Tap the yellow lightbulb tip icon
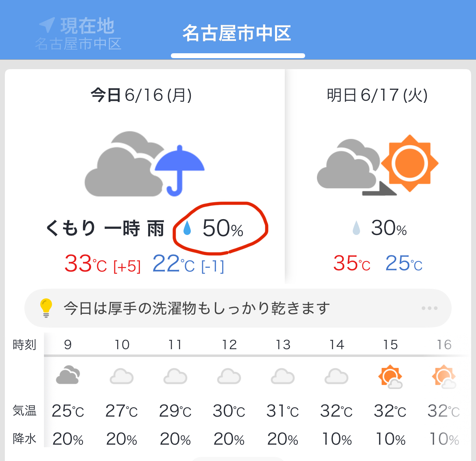This screenshot has width=476, height=461. [46, 308]
